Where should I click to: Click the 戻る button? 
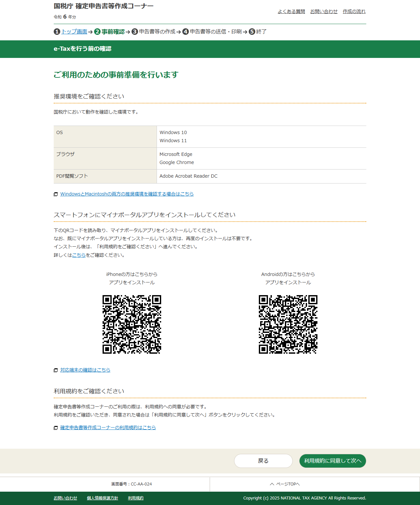[x=263, y=461]
